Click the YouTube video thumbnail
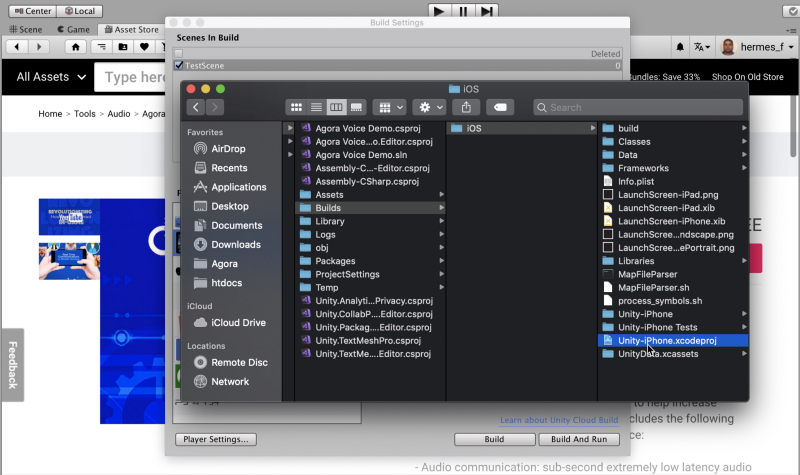 point(69,217)
